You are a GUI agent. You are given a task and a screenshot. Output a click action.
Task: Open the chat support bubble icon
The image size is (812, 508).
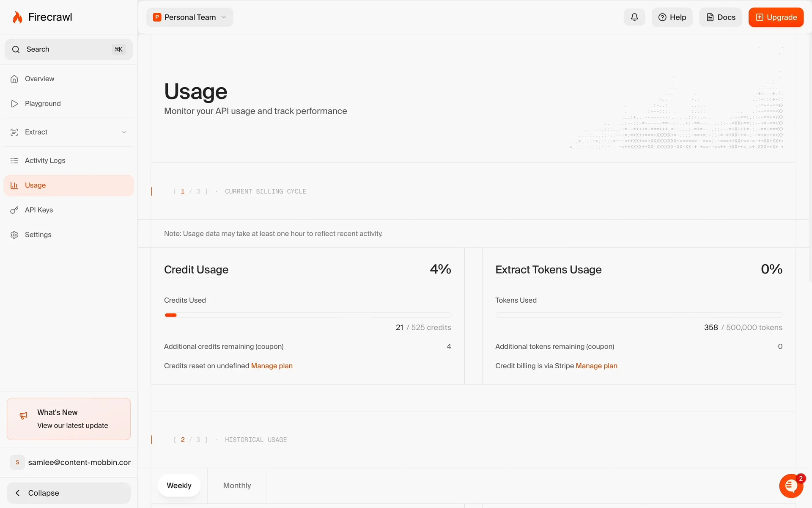click(x=790, y=486)
